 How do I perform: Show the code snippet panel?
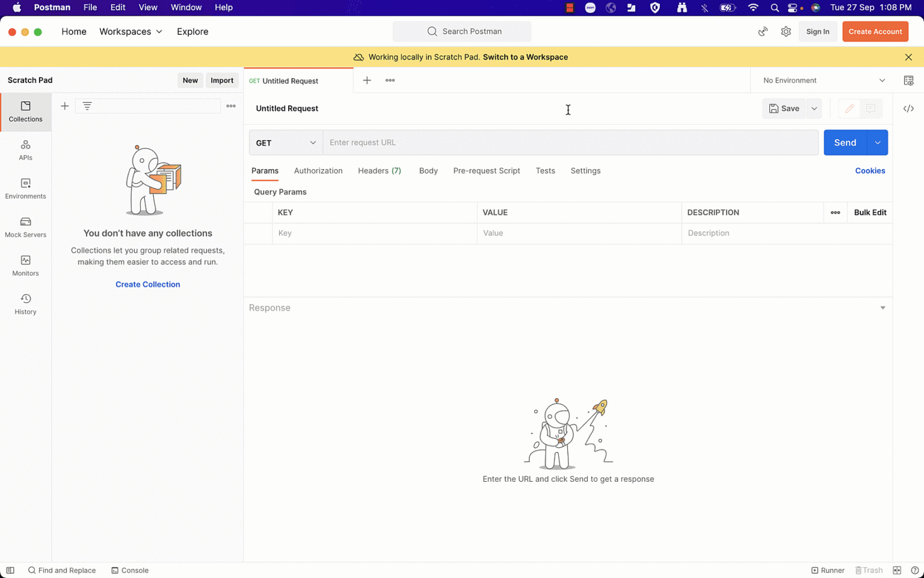pos(908,108)
